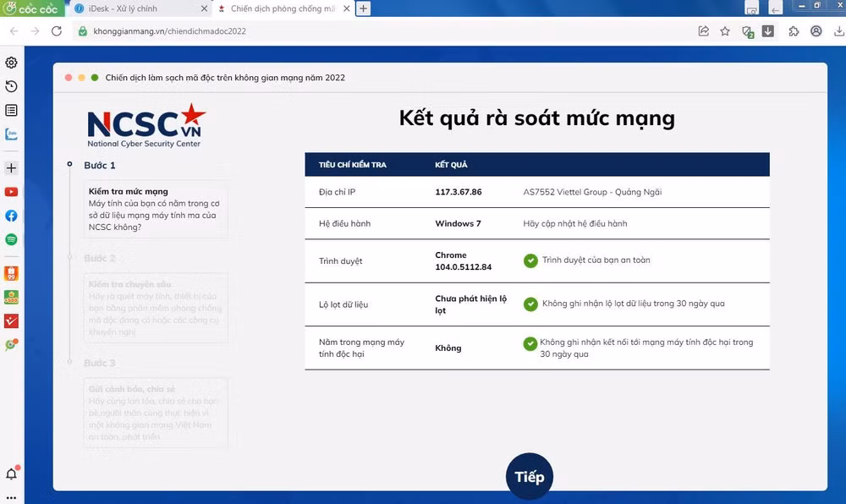Click Windows 7 result value
Screen dimensions: 846x504
tap(458, 224)
